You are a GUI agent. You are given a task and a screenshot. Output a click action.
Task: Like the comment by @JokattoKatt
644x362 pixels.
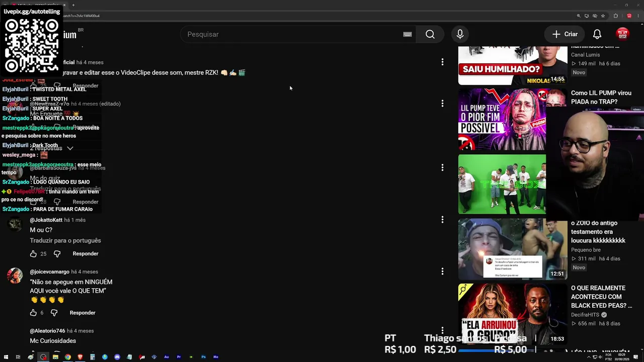[33, 254]
